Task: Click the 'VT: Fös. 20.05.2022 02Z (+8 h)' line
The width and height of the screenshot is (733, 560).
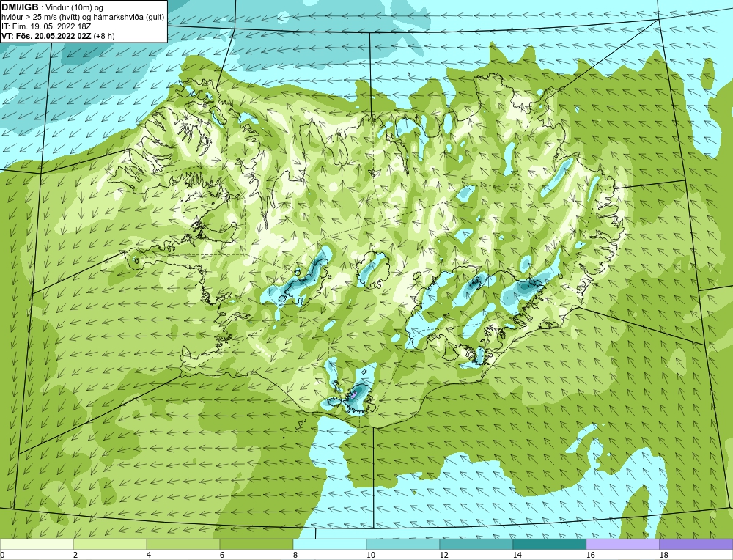Action: [x=58, y=36]
